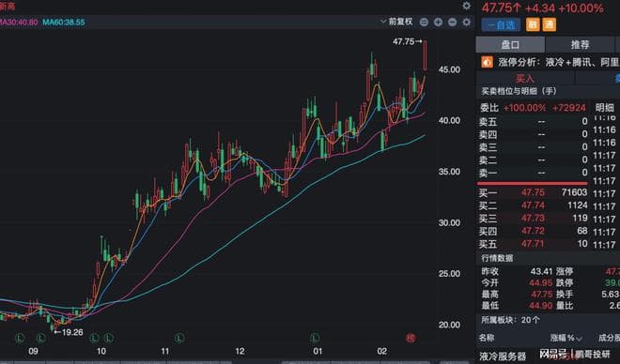Switch to the 盘口 tab
The image size is (620, 364).
coord(510,45)
